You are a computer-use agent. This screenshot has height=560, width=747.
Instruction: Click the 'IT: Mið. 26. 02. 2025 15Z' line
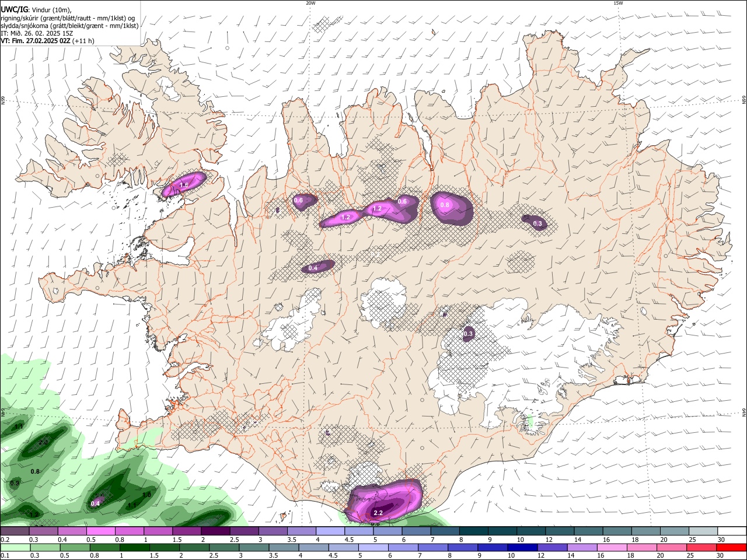[x=36, y=33]
